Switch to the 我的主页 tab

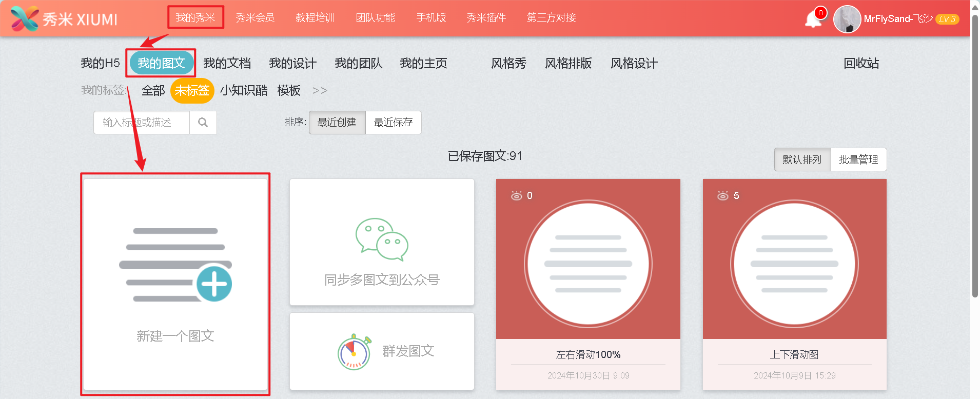(424, 63)
